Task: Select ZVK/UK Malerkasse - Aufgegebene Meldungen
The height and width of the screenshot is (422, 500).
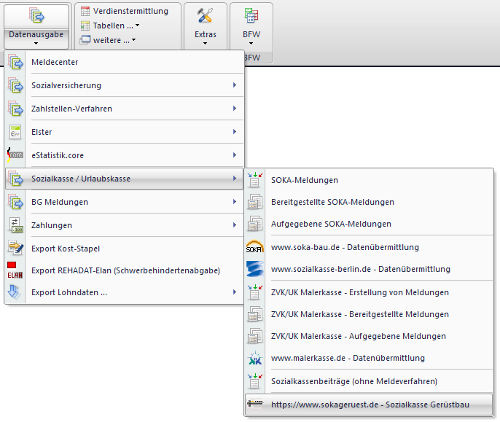Action: coord(369,336)
